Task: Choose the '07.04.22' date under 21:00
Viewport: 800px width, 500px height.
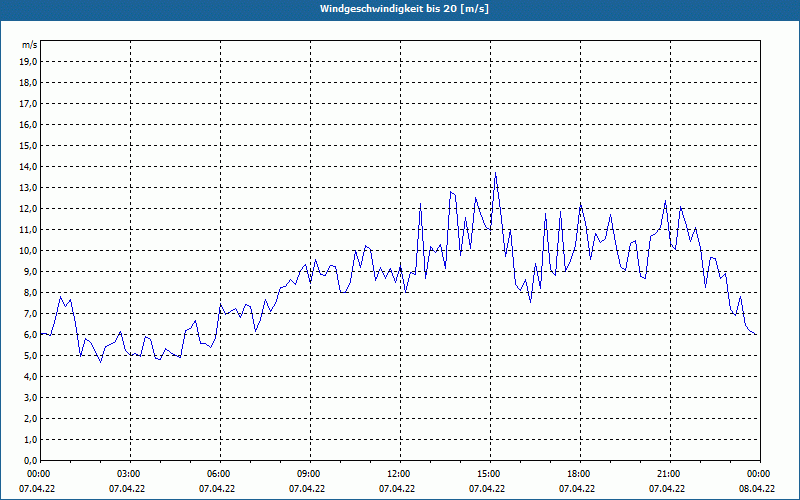Action: [667, 489]
